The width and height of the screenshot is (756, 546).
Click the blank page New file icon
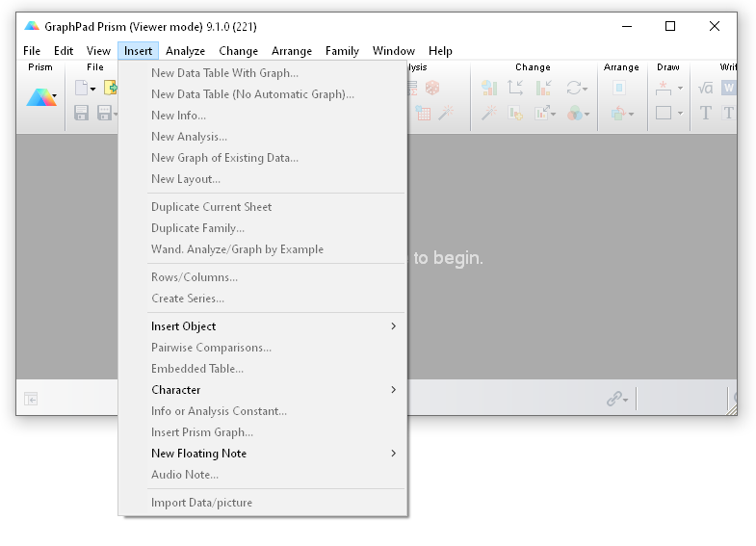point(82,89)
